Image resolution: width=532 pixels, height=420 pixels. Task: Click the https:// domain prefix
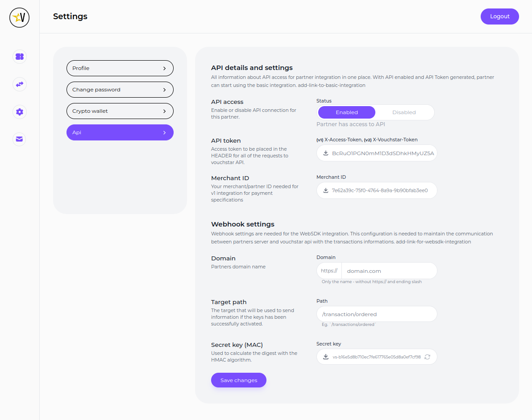[x=329, y=271]
